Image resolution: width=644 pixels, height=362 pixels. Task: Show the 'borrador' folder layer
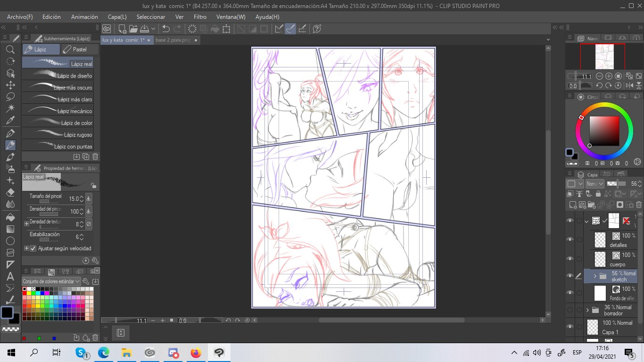point(570,310)
